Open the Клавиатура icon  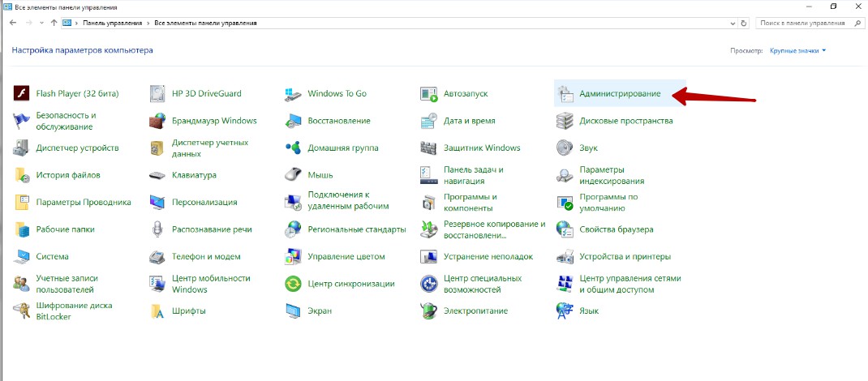(157, 175)
